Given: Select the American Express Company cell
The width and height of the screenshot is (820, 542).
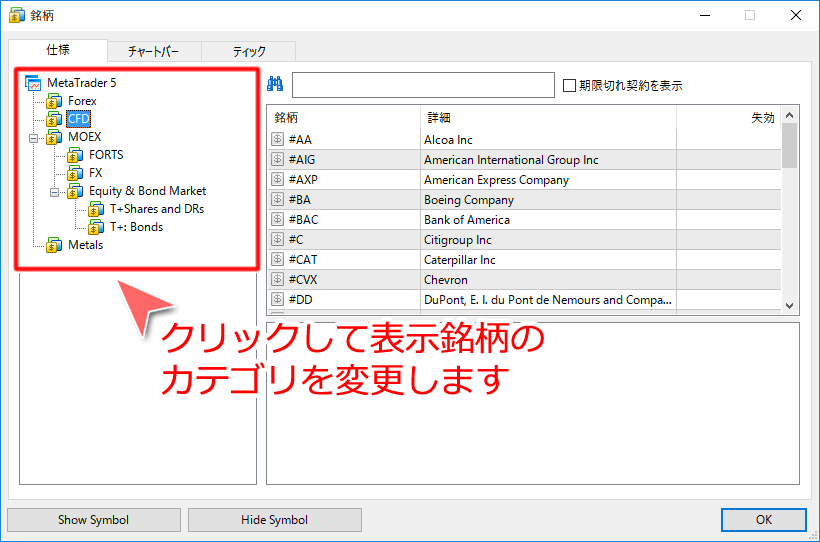Looking at the screenshot, I should coord(549,179).
